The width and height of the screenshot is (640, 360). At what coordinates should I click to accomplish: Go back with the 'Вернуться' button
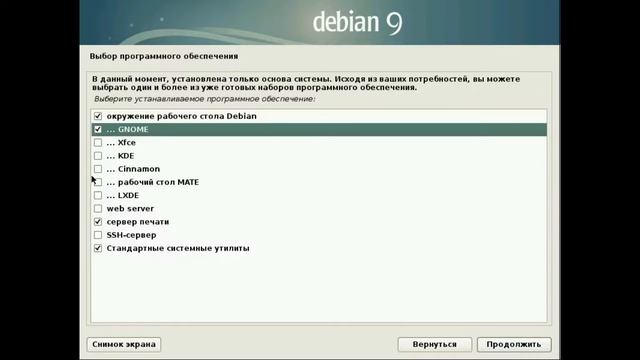(x=435, y=344)
